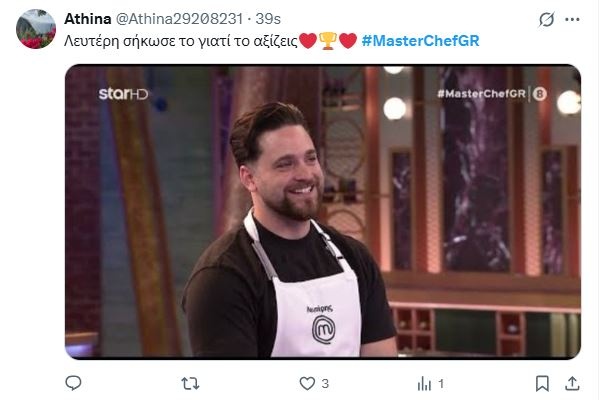Viewport: 611px width, 400px height.
Task: Open the reply comment icon
Action: (73, 383)
